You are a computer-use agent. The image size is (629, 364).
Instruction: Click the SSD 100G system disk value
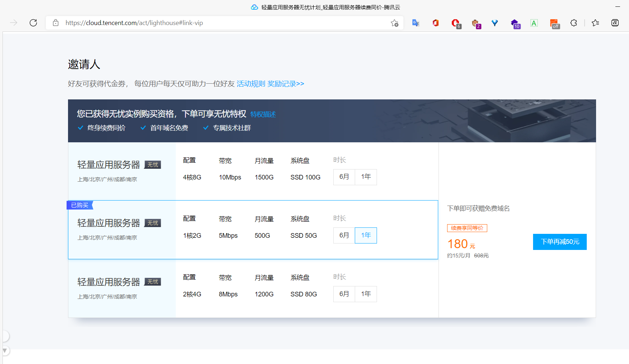[305, 177]
